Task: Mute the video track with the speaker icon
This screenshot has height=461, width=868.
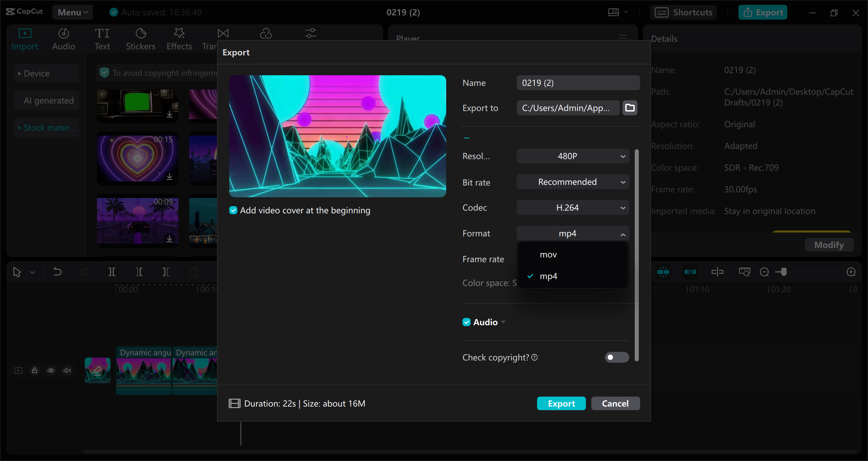Action: point(67,370)
